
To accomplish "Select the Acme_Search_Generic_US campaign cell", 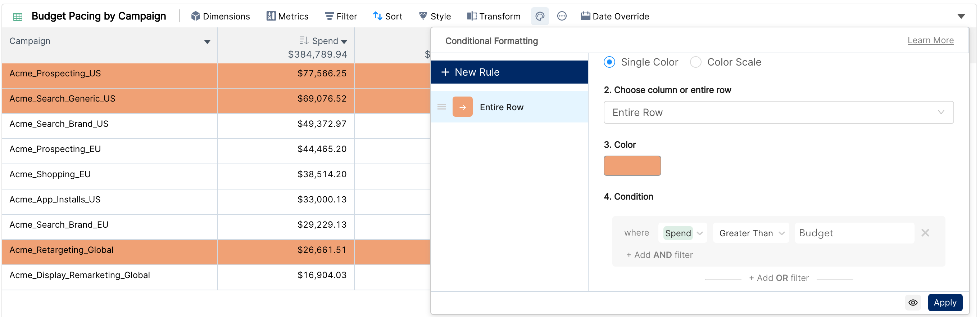I will pos(110,101).
